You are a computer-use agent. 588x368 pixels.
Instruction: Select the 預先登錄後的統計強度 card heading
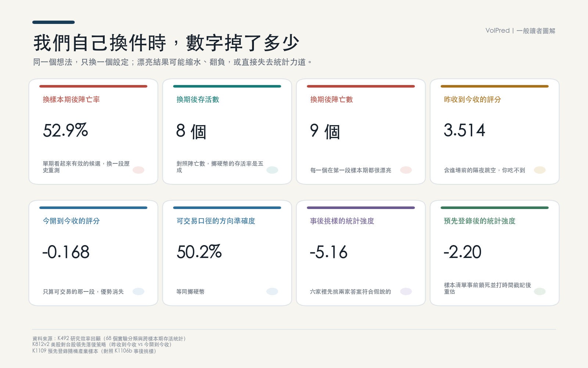pyautogui.click(x=480, y=221)
